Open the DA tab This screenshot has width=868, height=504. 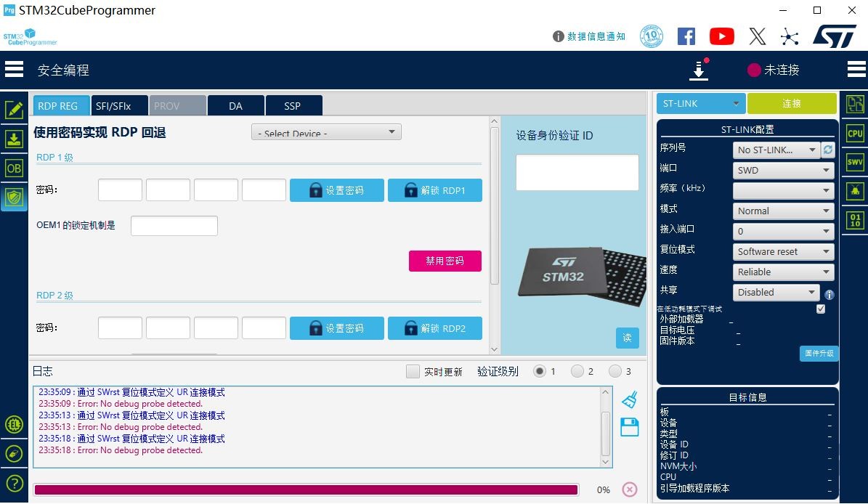(x=236, y=106)
